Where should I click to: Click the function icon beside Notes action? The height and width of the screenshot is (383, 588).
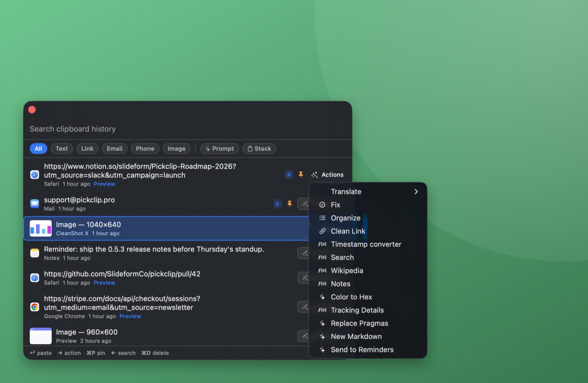(x=322, y=284)
